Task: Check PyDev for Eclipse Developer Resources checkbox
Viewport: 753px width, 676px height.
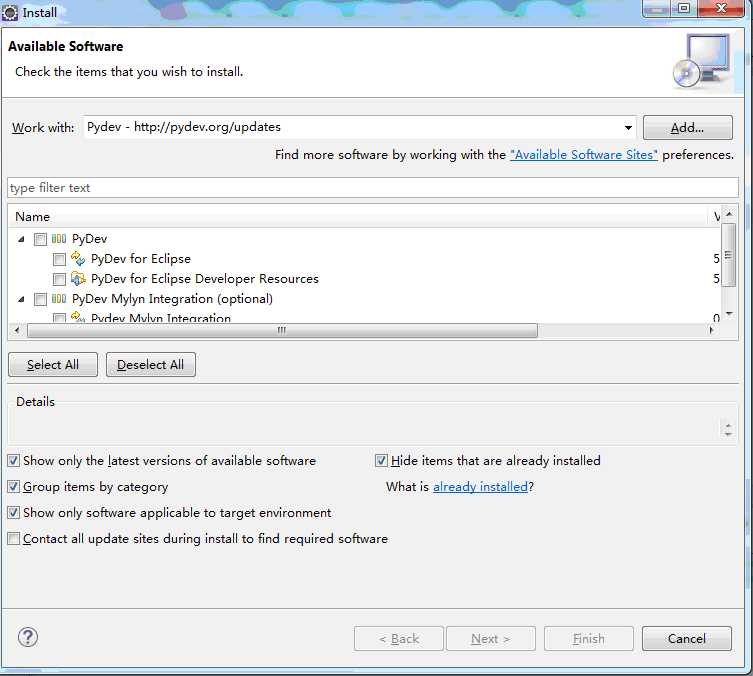Action: (x=59, y=279)
